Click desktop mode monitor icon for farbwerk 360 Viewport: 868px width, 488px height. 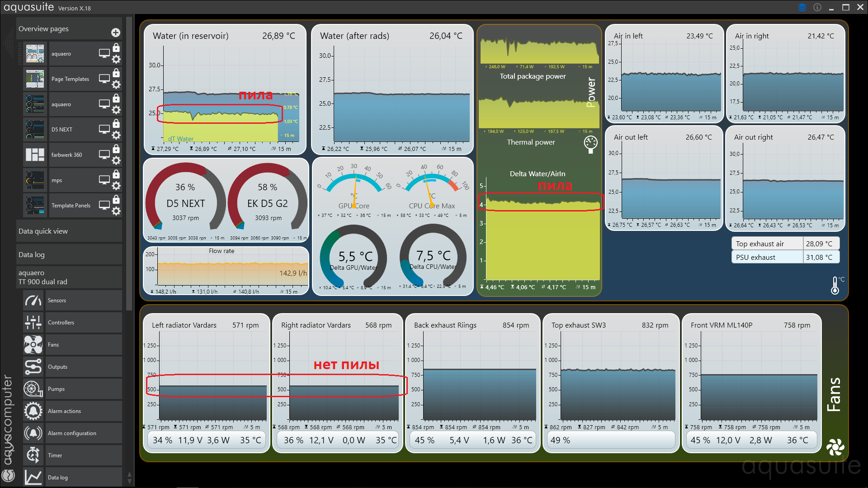click(x=104, y=155)
